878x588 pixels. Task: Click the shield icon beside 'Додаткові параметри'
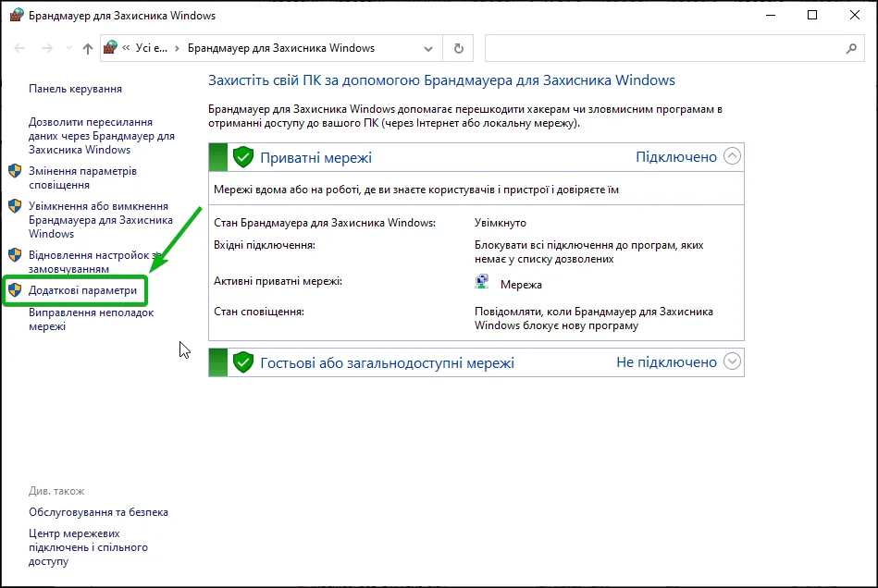point(15,289)
